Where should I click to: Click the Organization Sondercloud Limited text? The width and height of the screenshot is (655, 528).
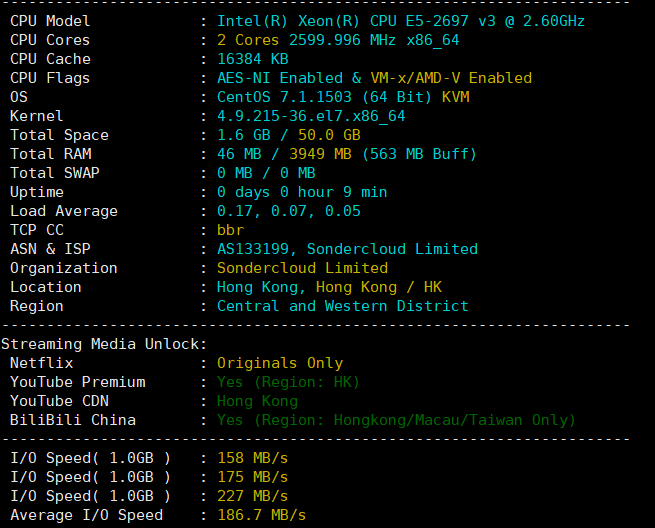tap(302, 268)
